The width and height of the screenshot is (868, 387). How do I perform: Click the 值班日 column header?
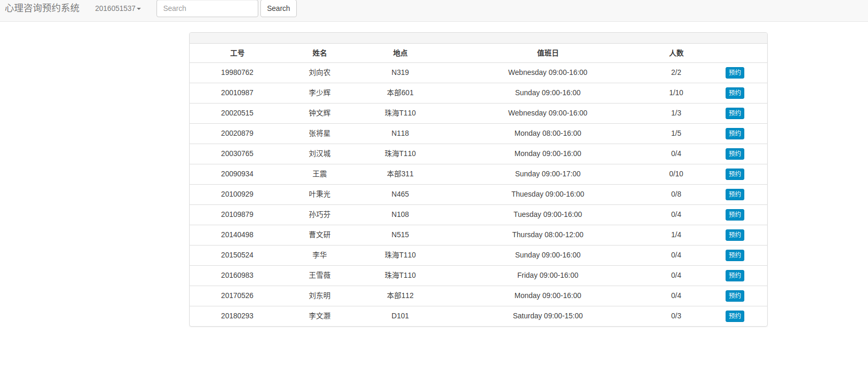tap(548, 53)
